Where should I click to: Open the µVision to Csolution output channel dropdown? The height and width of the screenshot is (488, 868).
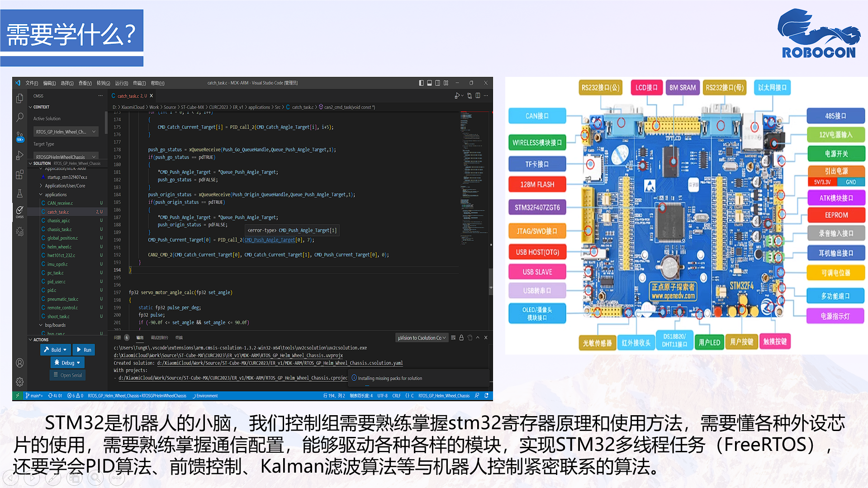pyautogui.click(x=422, y=338)
